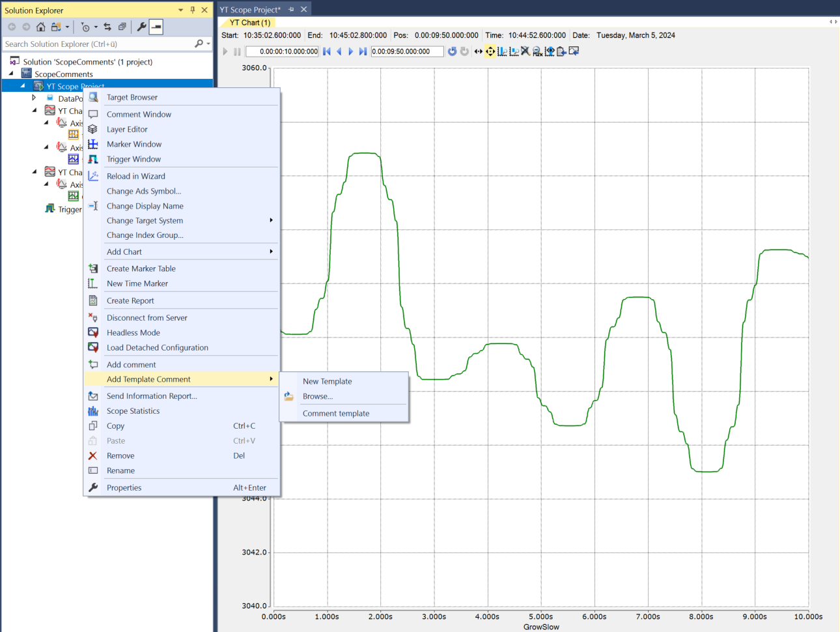Click the Collapse All icon in Solution Explorer
This screenshot has height=632, width=840.
point(122,27)
